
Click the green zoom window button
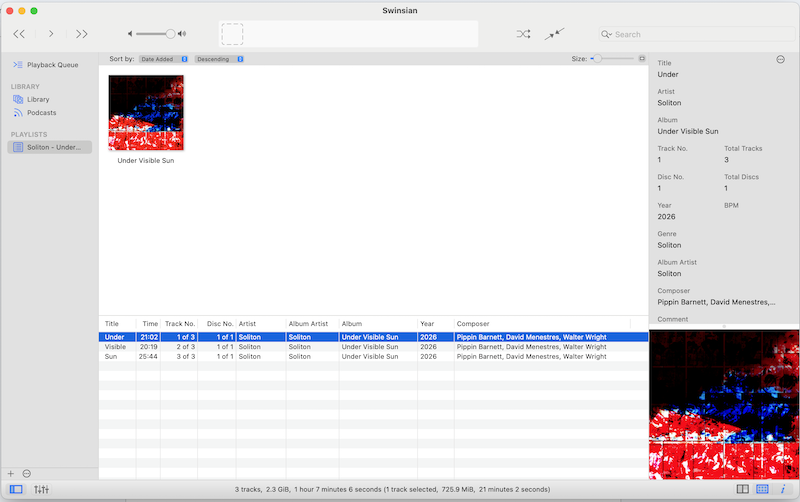[34, 11]
